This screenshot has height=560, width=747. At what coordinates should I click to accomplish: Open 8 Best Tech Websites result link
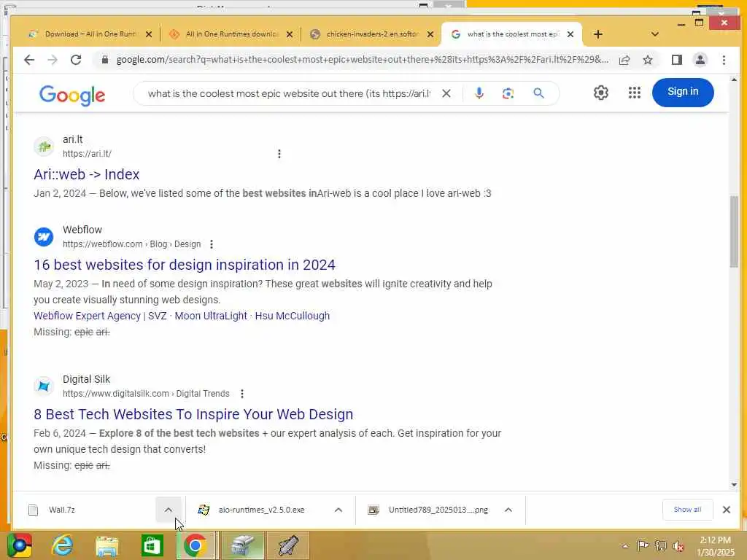coord(193,414)
